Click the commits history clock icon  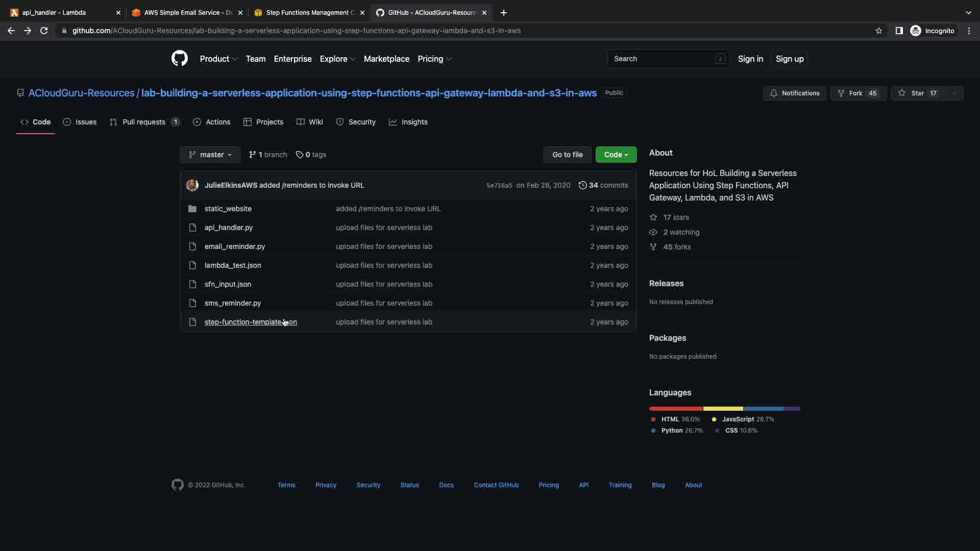pyautogui.click(x=582, y=185)
